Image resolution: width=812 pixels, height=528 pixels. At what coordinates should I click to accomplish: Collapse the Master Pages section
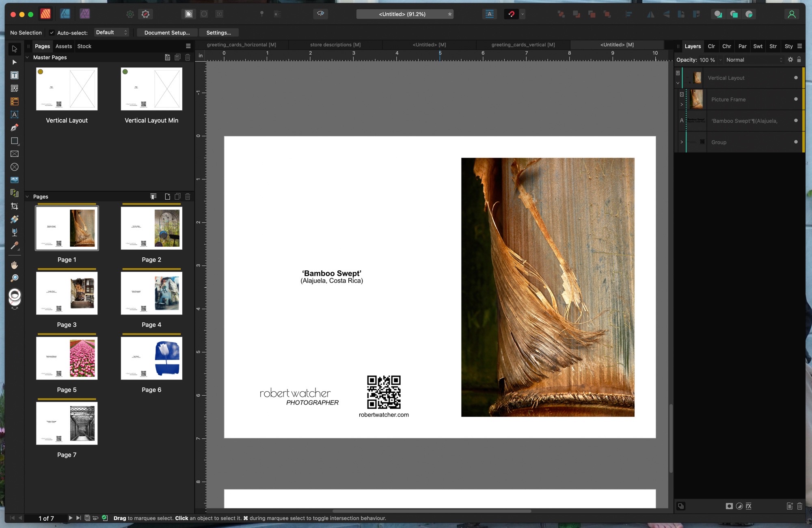(x=27, y=58)
